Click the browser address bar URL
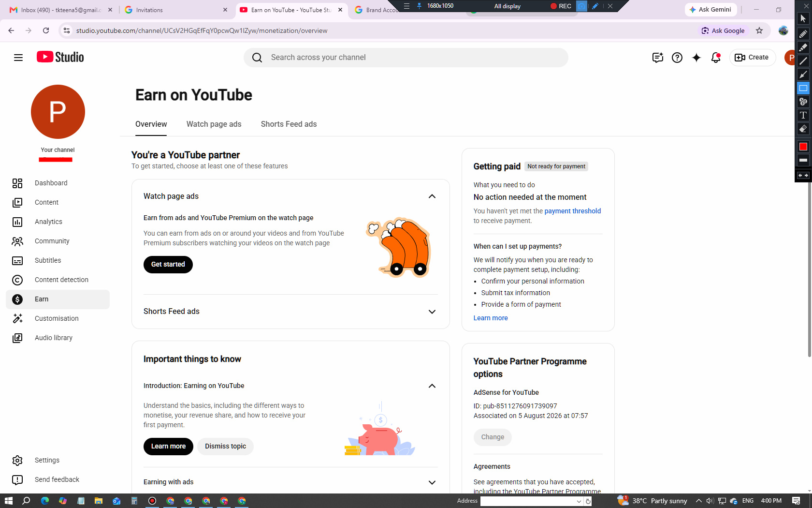 pos(202,30)
